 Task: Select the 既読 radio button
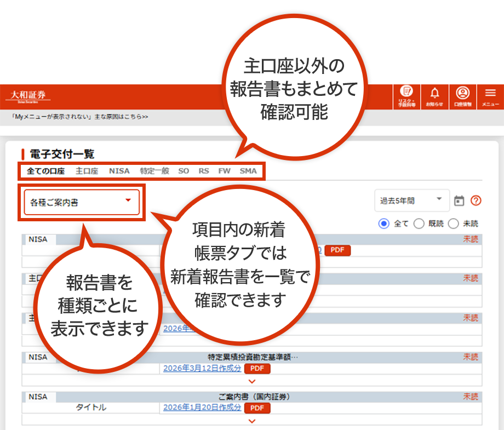coord(419,223)
